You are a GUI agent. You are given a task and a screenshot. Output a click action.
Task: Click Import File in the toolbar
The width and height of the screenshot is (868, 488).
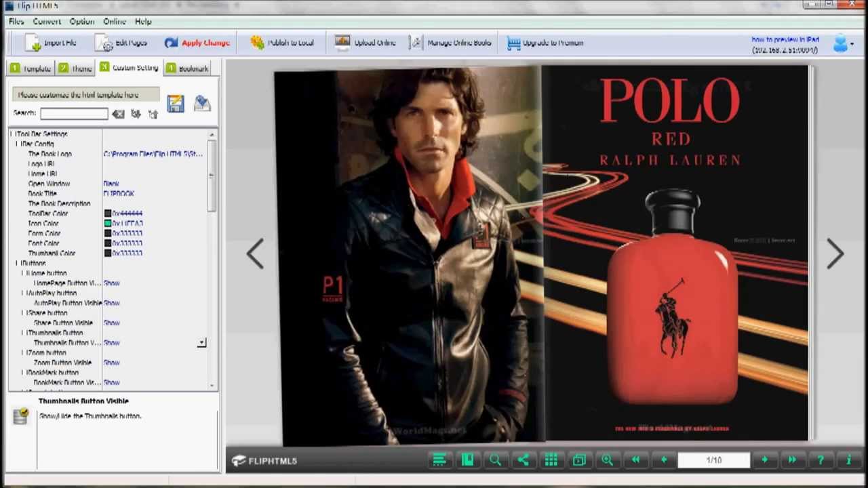[x=52, y=43]
